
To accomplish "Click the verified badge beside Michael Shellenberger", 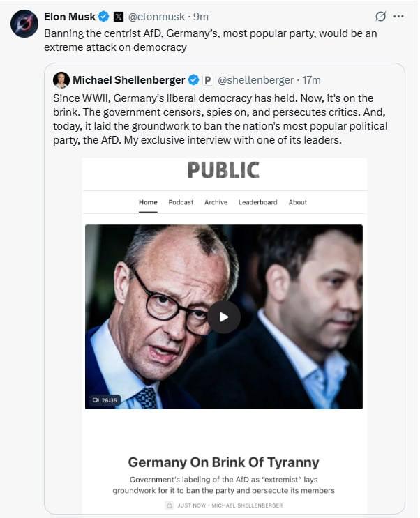I will coord(193,80).
